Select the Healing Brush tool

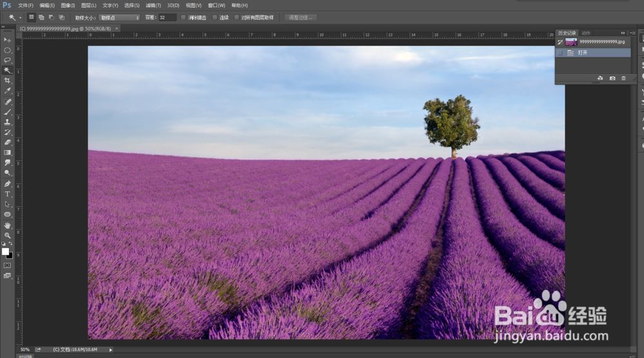7,101
